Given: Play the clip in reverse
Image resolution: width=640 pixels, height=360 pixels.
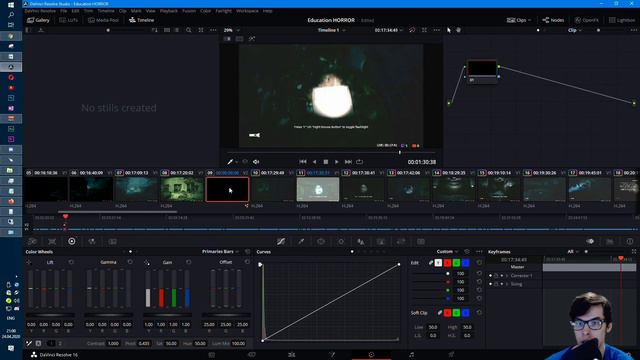Looking at the screenshot, I should pyautogui.click(x=314, y=162).
